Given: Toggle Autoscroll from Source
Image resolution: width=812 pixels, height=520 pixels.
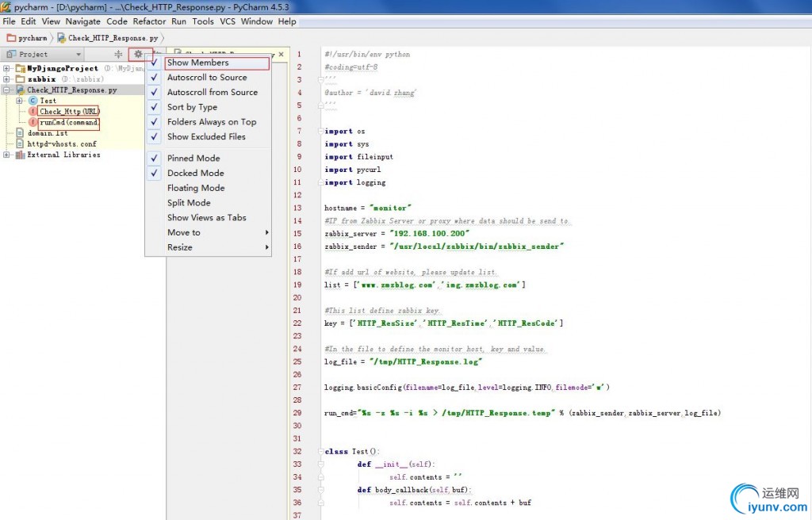Looking at the screenshot, I should point(208,92).
